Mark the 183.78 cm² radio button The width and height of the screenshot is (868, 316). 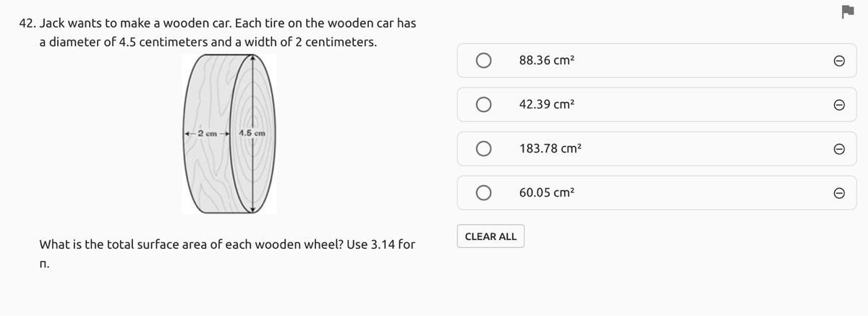coord(485,149)
